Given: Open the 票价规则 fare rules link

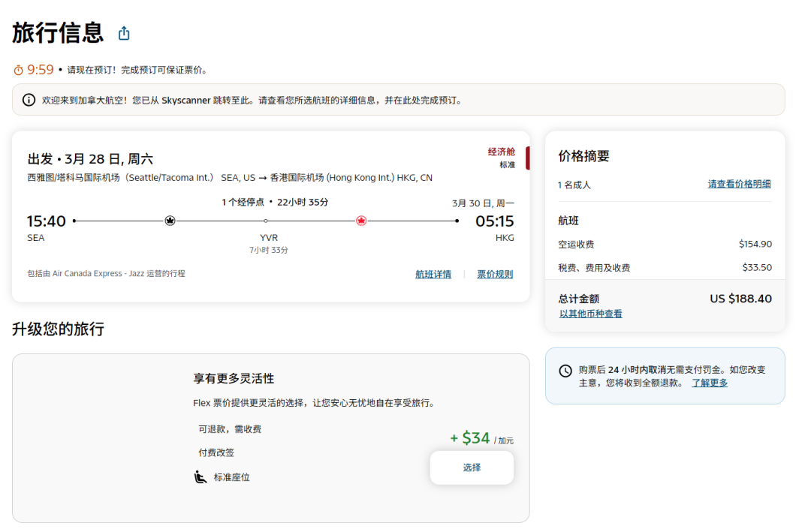Looking at the screenshot, I should 495,275.
